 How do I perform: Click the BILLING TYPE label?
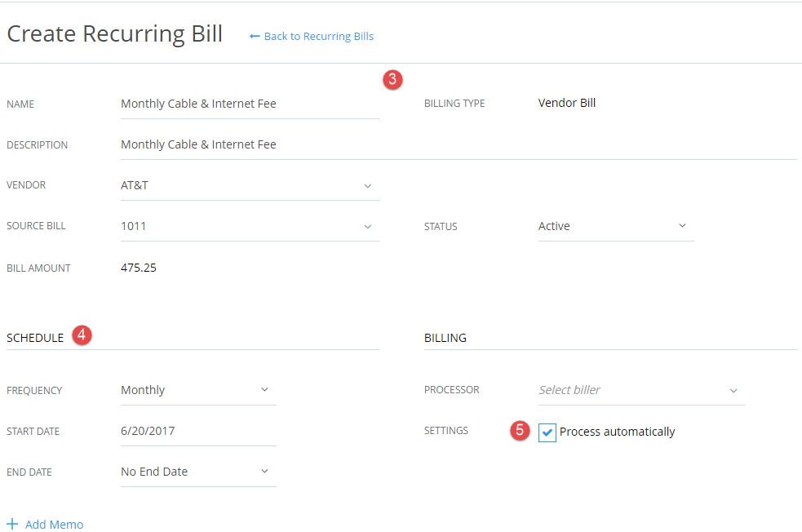pyautogui.click(x=454, y=104)
